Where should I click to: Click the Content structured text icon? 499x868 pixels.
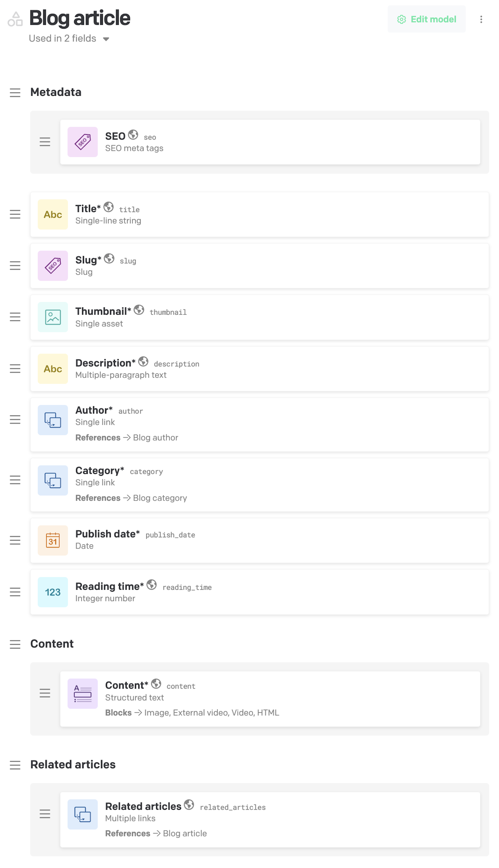[x=83, y=694]
